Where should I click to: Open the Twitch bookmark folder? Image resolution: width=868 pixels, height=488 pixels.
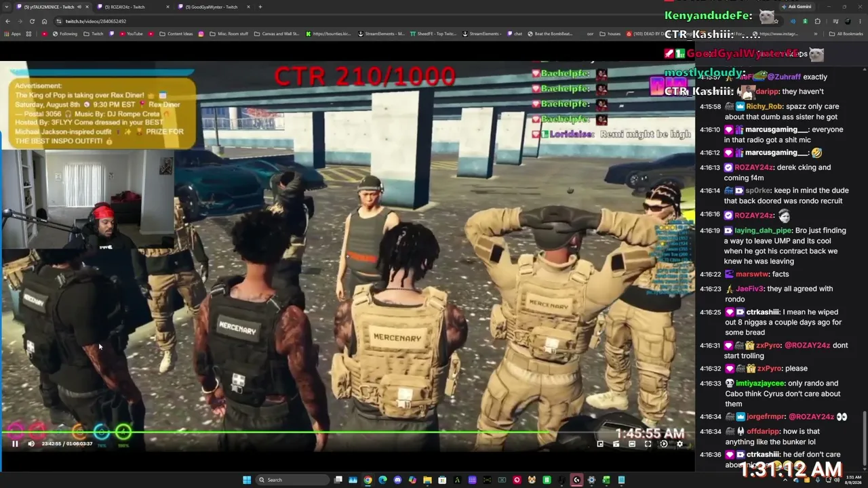tap(94, 33)
